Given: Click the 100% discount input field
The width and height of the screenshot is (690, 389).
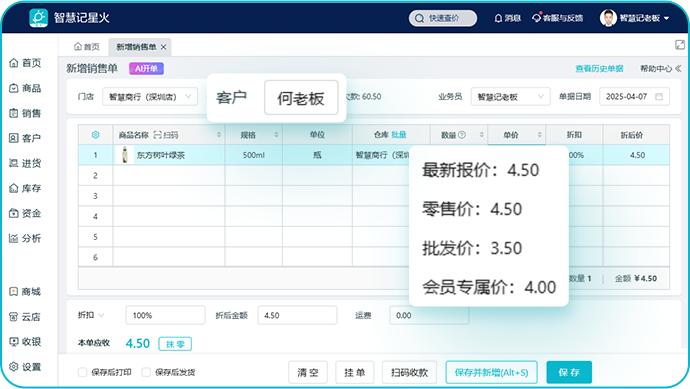Looking at the screenshot, I should click(165, 315).
